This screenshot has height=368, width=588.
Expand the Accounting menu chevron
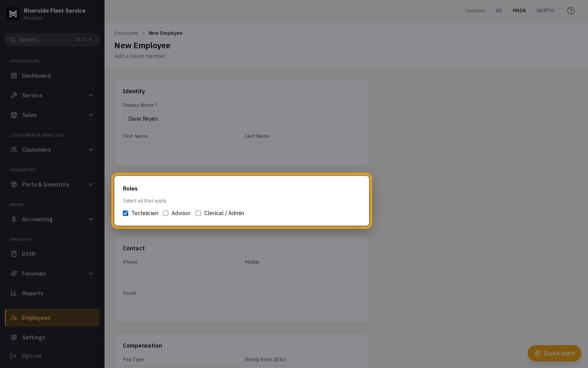pos(91,219)
